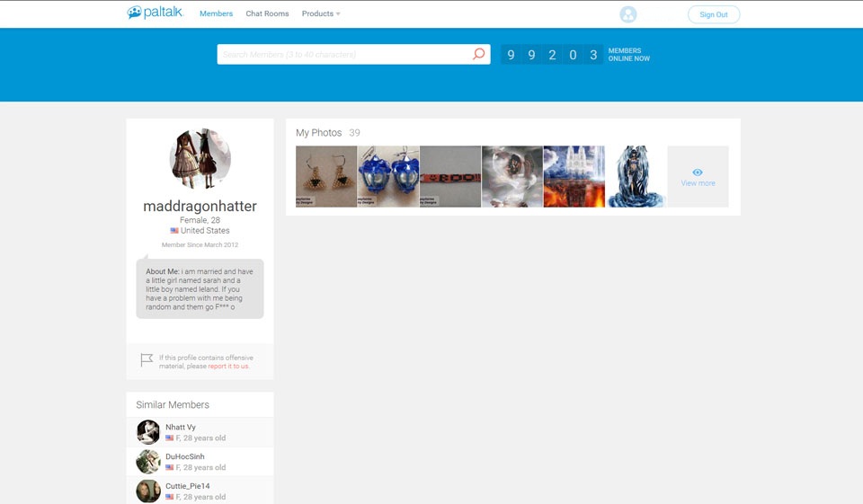
Task: Click the Search Members input field
Action: click(x=342, y=54)
